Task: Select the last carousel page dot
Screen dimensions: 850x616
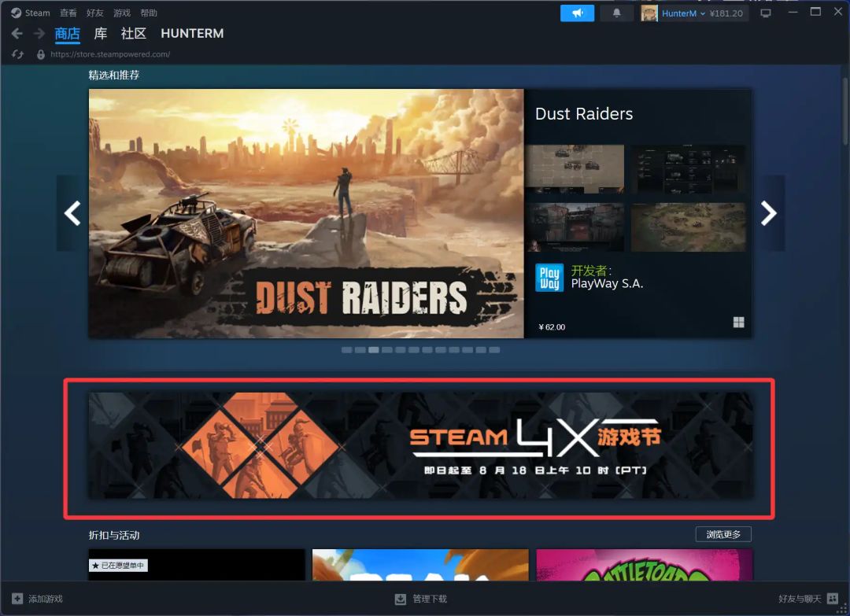Action: coord(494,350)
